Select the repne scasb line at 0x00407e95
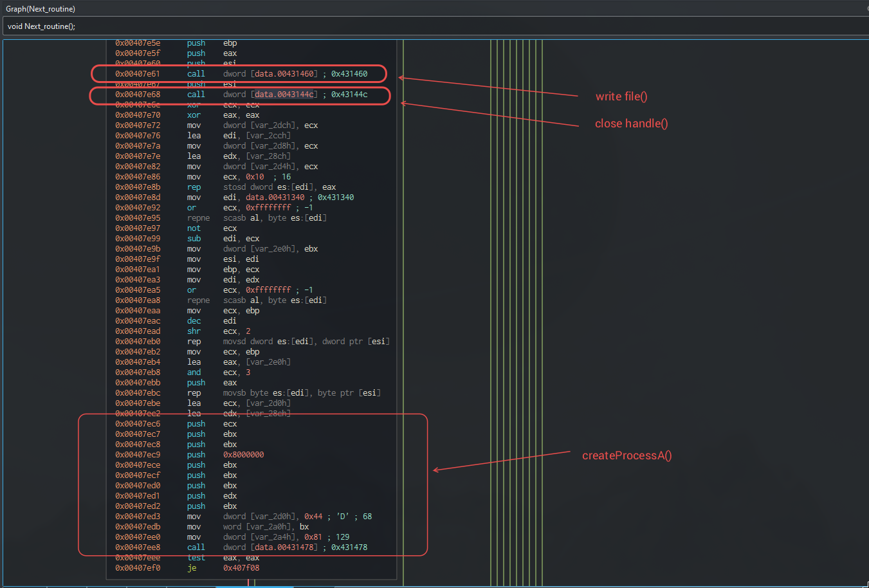The height and width of the screenshot is (588, 869). point(221,218)
